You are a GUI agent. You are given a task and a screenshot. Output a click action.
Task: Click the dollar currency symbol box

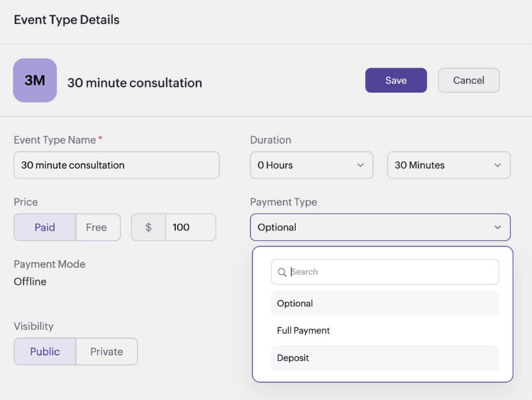[x=148, y=227]
